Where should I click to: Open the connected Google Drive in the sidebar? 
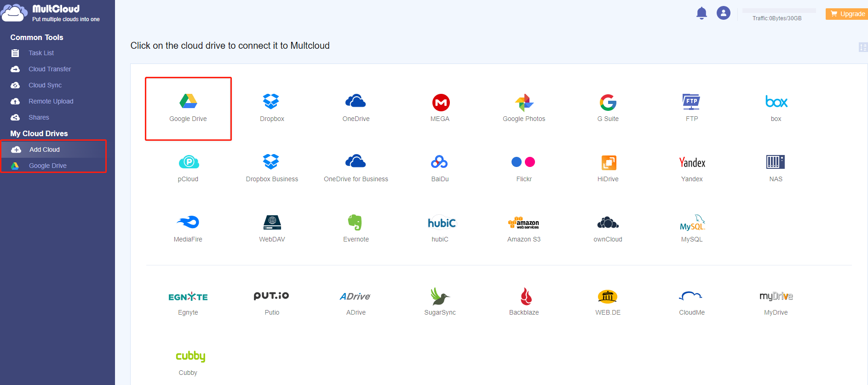click(x=47, y=166)
